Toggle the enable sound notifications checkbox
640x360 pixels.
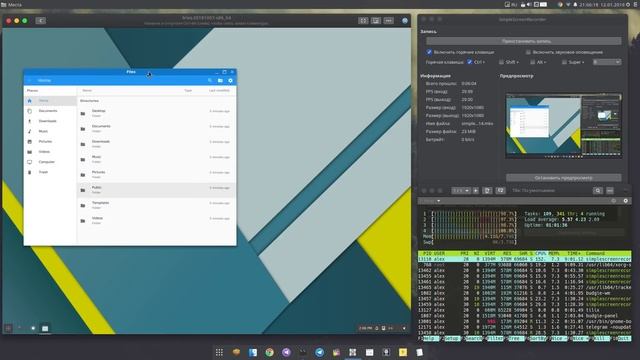click(529, 52)
